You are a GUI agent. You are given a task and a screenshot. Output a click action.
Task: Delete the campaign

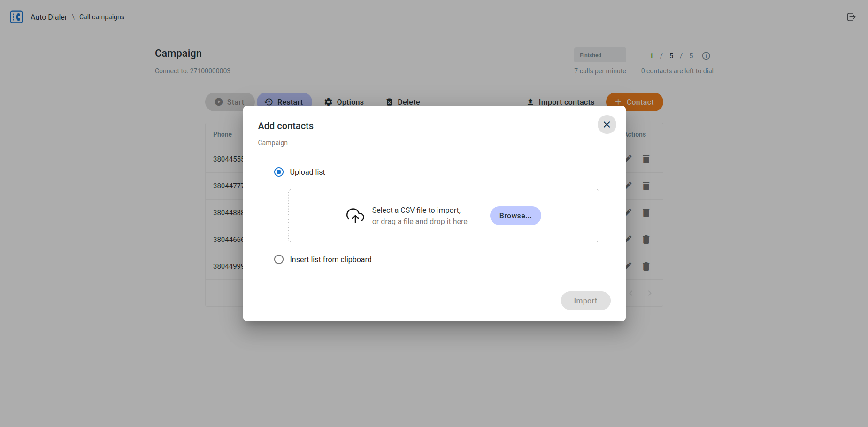point(403,102)
